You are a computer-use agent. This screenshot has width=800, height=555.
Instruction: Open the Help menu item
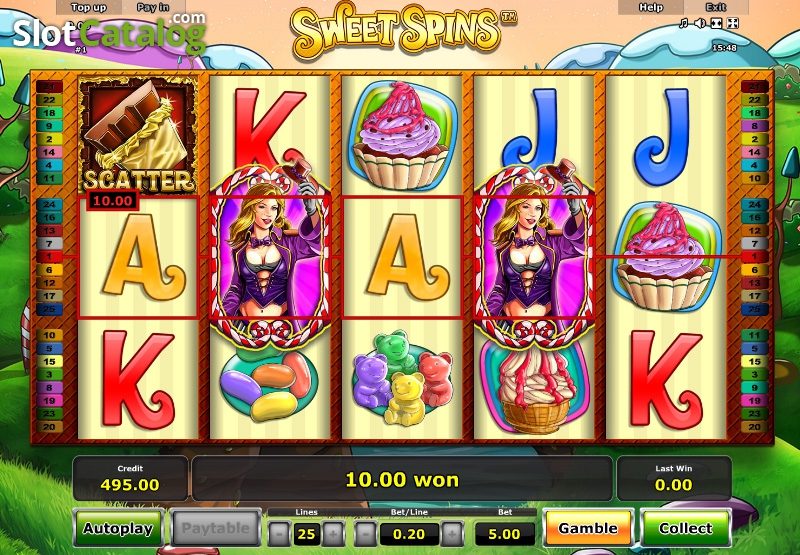pyautogui.click(x=651, y=7)
